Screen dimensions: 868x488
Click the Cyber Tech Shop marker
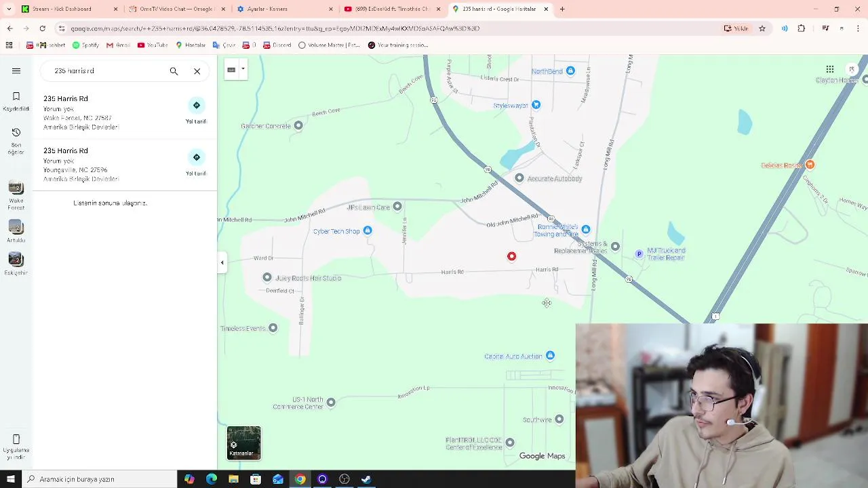(368, 230)
